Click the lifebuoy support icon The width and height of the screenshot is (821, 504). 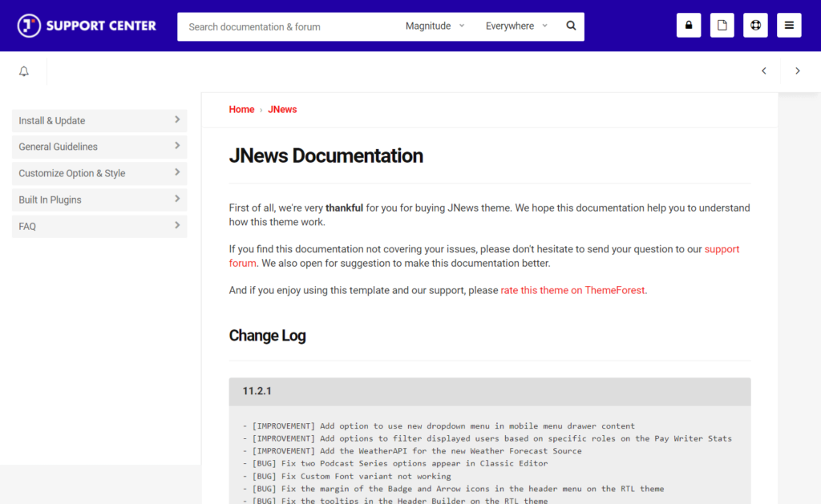755,25
